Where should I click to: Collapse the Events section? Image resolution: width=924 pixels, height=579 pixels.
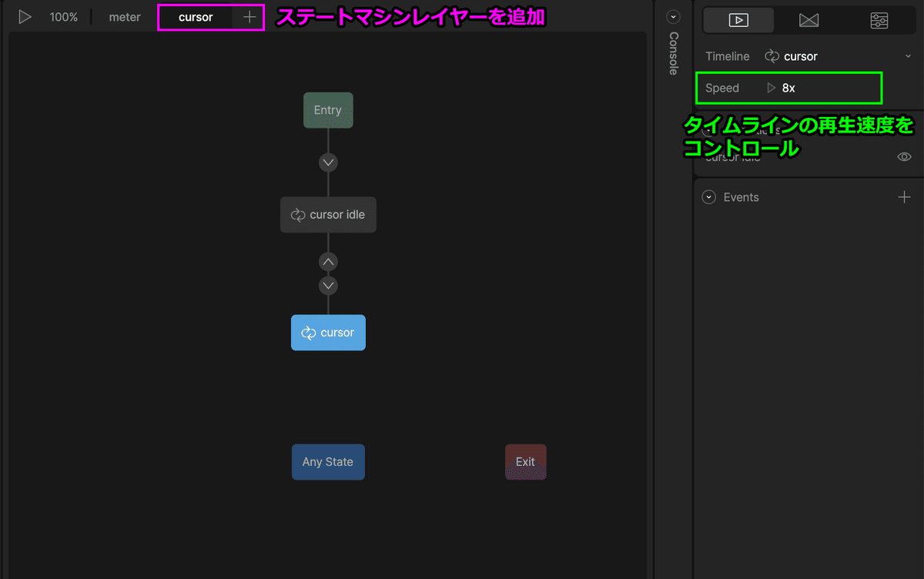708,197
